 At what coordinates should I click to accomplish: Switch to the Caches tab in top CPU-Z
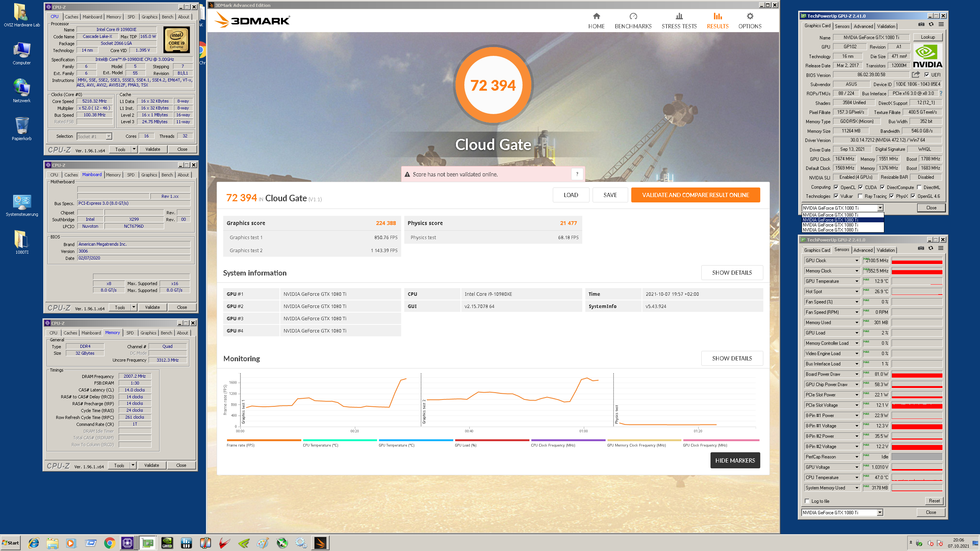tap(71, 17)
